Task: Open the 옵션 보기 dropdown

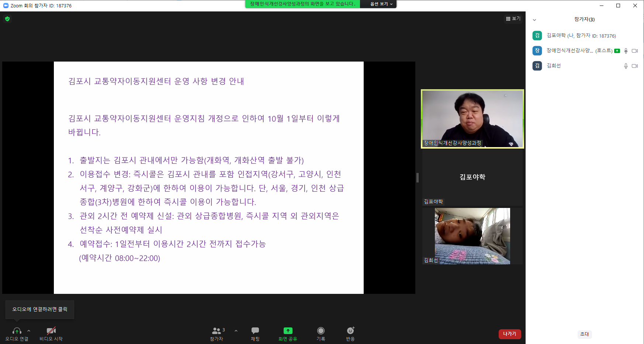Action: [x=381, y=4]
